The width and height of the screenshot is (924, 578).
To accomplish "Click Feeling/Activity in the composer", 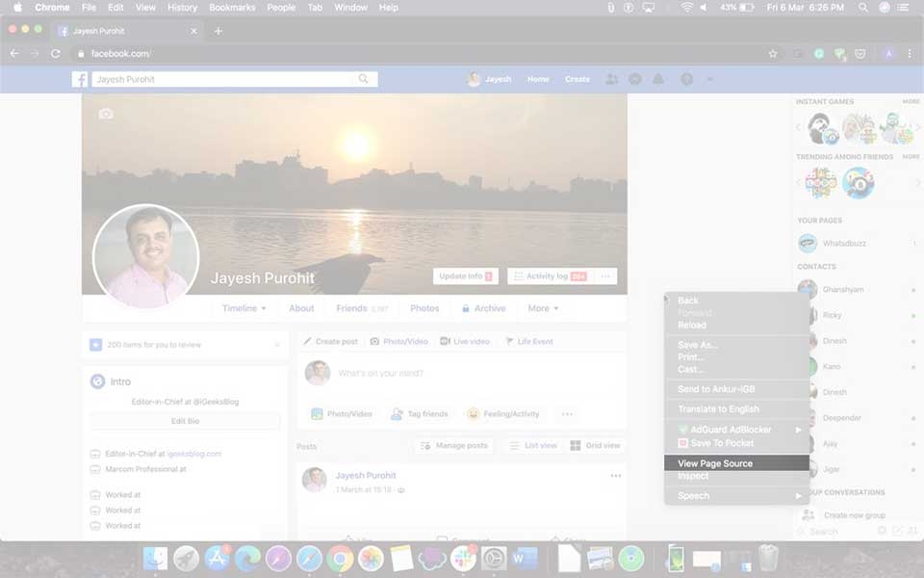I will [x=502, y=414].
